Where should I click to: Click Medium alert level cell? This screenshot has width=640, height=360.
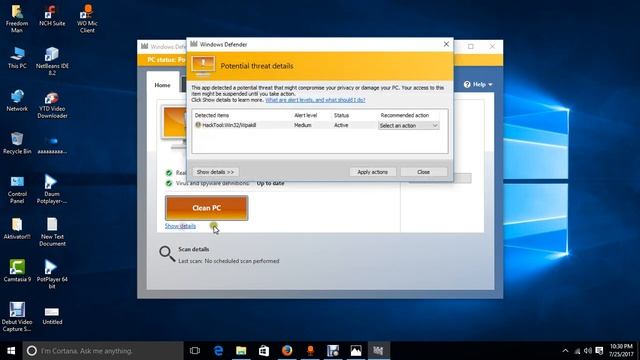[x=302, y=125]
